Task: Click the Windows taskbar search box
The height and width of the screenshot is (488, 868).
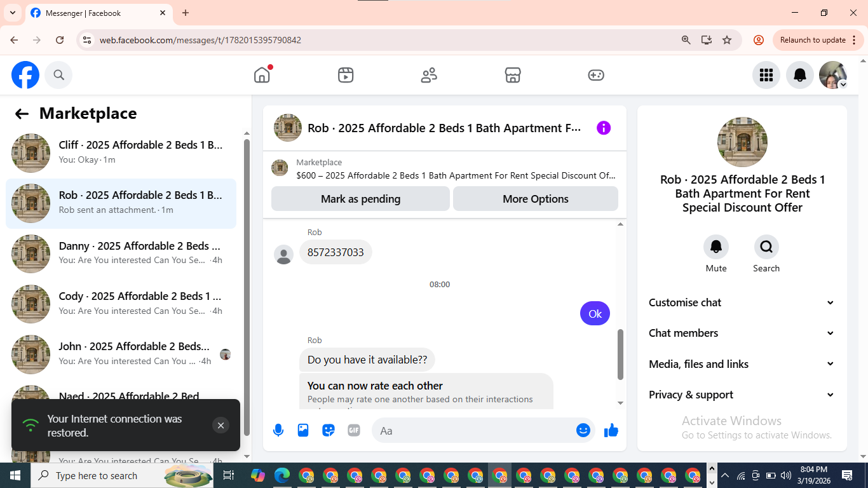Action: 121,475
